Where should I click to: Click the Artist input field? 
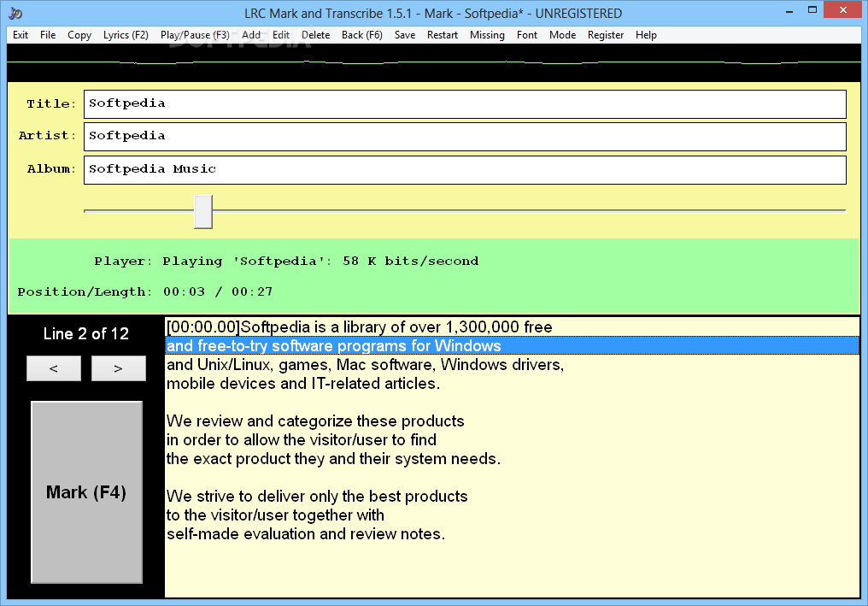pos(465,137)
